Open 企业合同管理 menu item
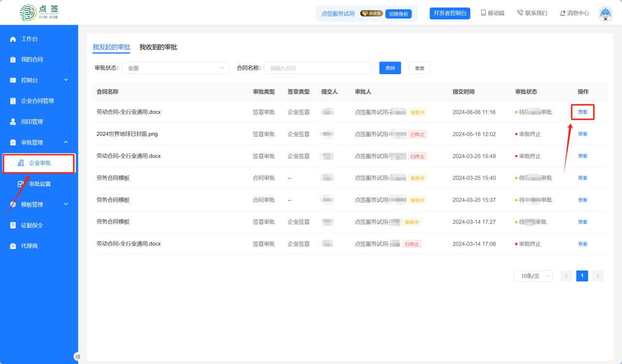The width and height of the screenshot is (622, 364). point(39,101)
